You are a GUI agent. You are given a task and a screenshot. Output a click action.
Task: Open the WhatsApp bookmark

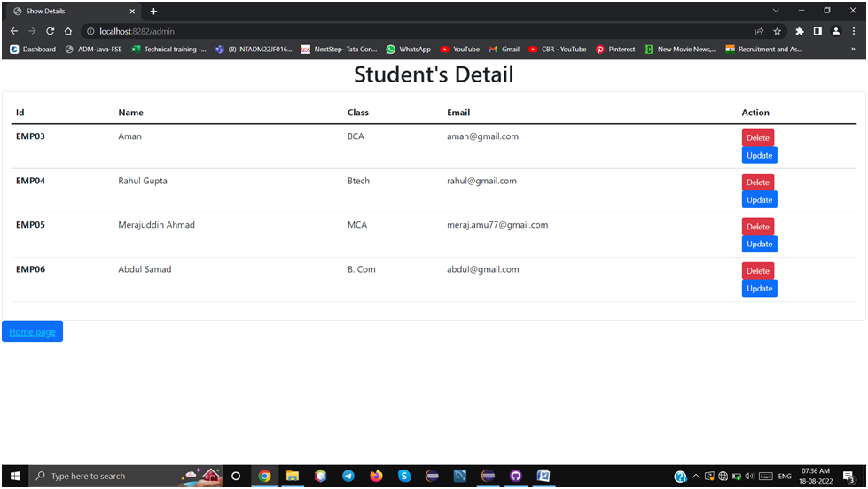click(x=409, y=50)
